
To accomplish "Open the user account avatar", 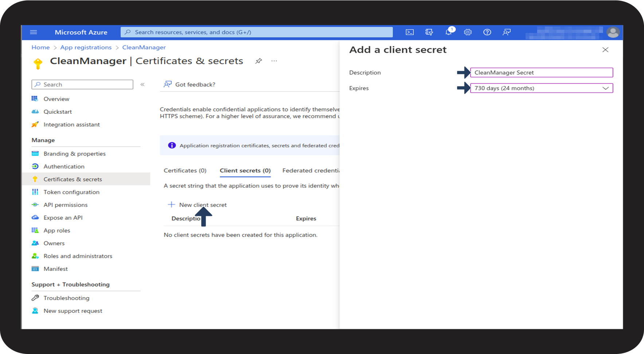I will 613,32.
